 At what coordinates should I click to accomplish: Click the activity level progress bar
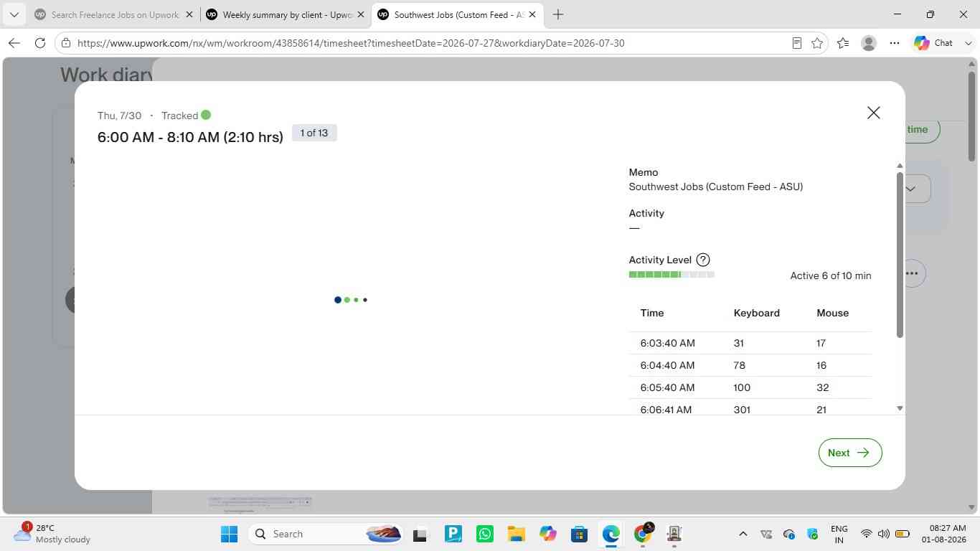click(672, 275)
